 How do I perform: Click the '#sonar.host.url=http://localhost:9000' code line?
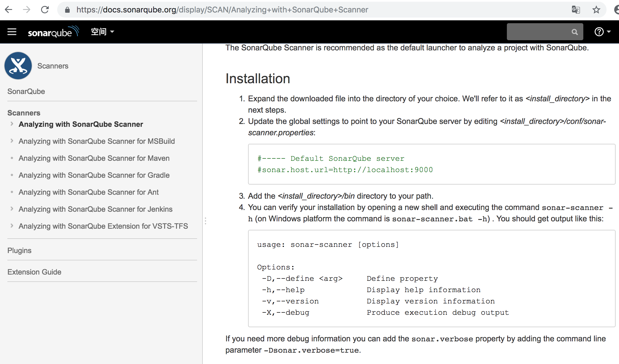345,170
